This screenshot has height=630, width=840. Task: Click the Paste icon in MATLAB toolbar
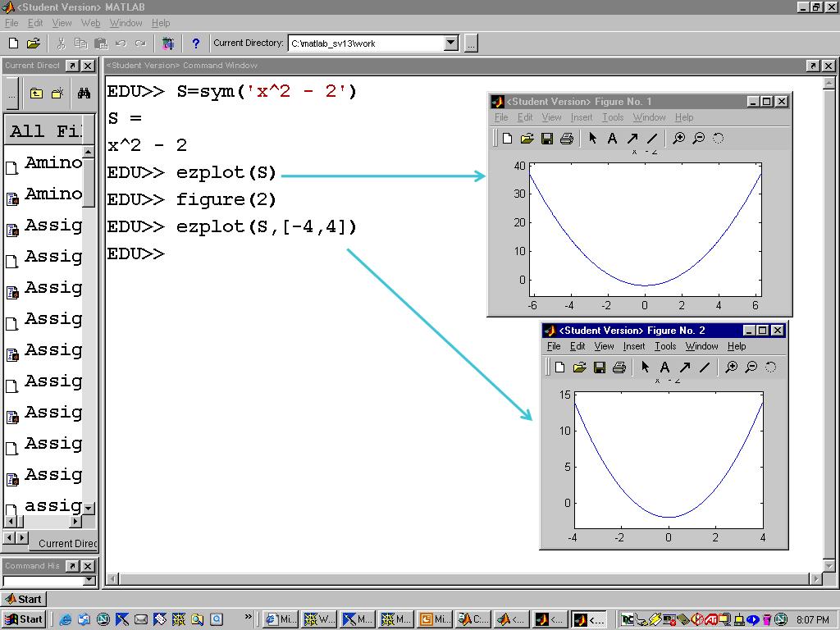[x=101, y=43]
